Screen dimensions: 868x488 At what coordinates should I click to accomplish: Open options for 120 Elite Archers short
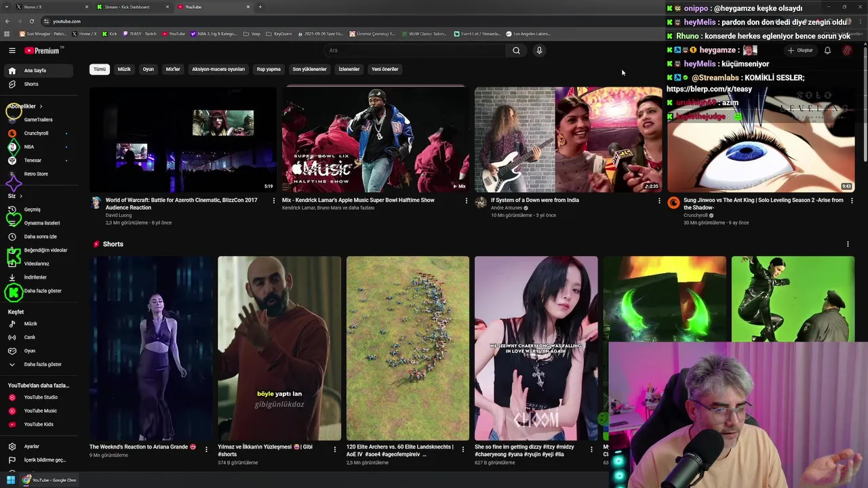(463, 449)
